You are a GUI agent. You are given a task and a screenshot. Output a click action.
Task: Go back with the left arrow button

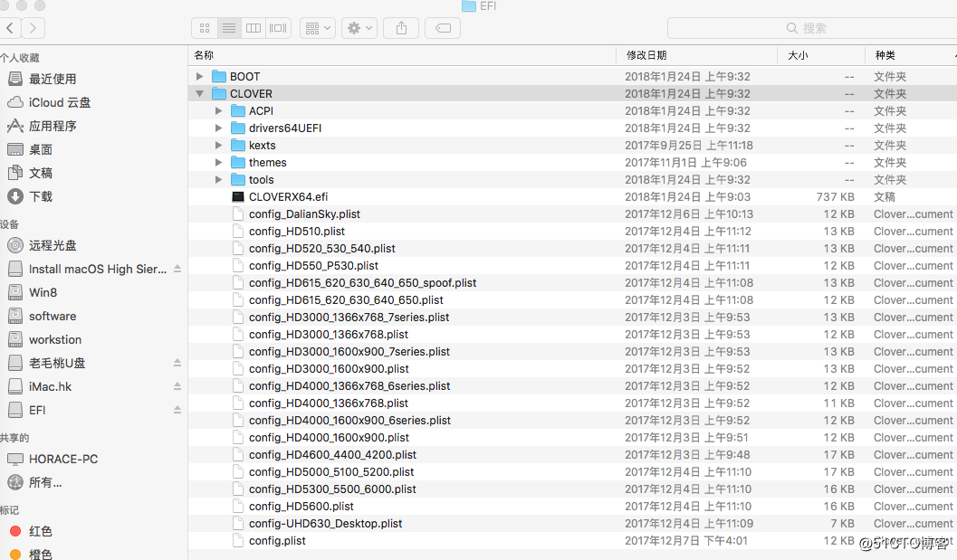point(10,28)
